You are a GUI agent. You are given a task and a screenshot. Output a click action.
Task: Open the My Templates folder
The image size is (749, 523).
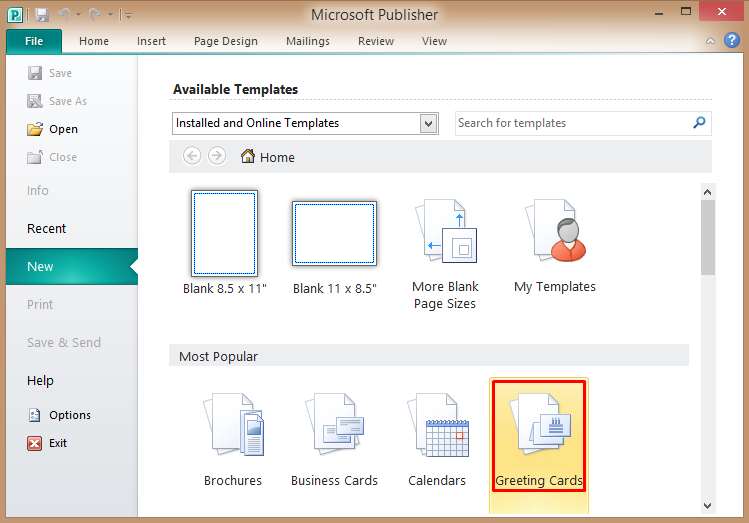coord(555,246)
